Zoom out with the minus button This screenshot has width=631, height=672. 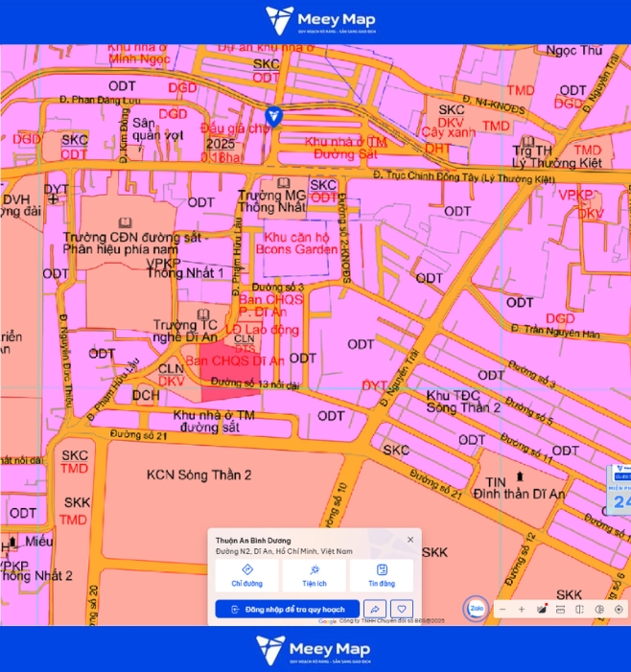502,610
